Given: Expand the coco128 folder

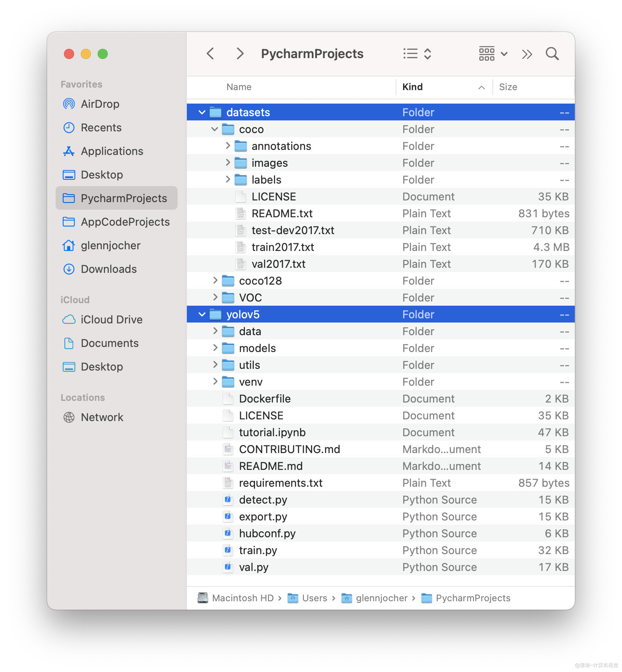Looking at the screenshot, I should pos(215,280).
